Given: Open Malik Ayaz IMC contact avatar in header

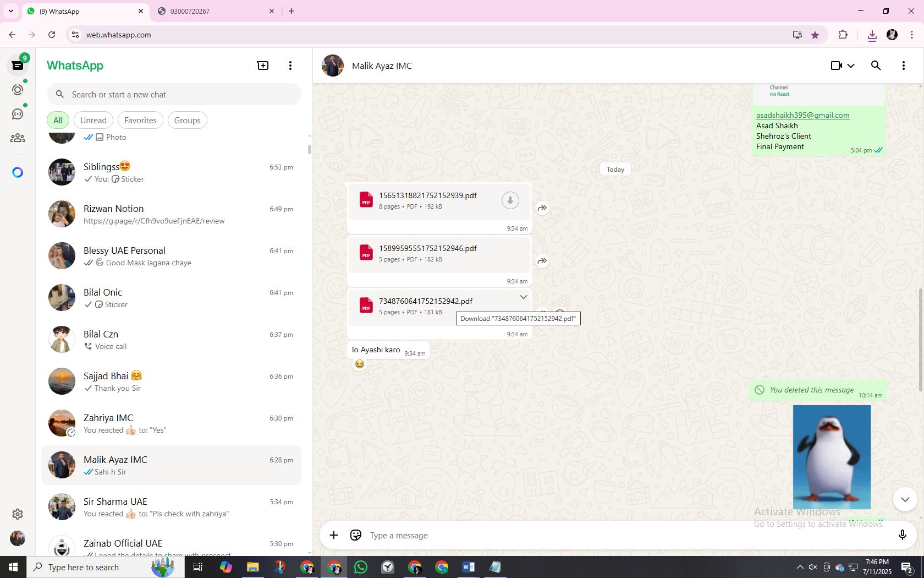Looking at the screenshot, I should [x=333, y=66].
